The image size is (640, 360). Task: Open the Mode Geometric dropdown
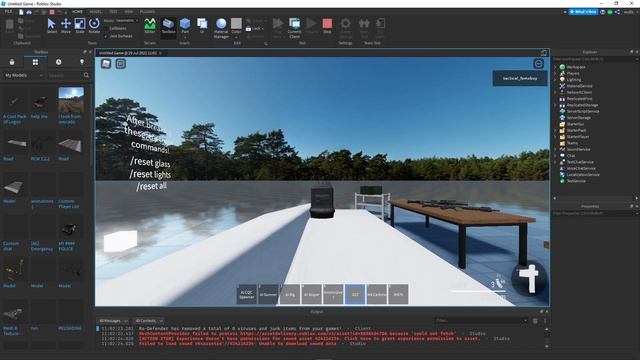(127, 20)
